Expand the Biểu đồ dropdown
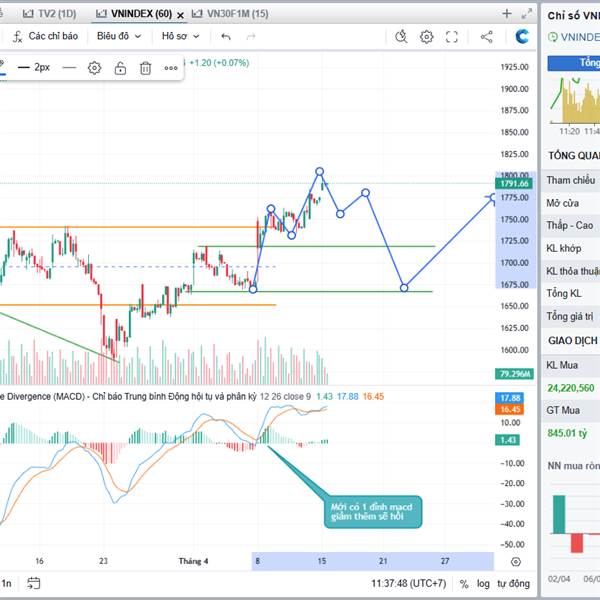 119,36
